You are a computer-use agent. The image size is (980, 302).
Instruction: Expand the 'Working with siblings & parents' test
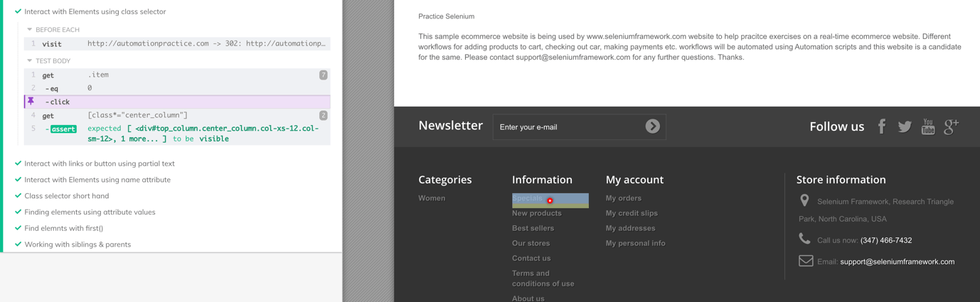click(78, 244)
